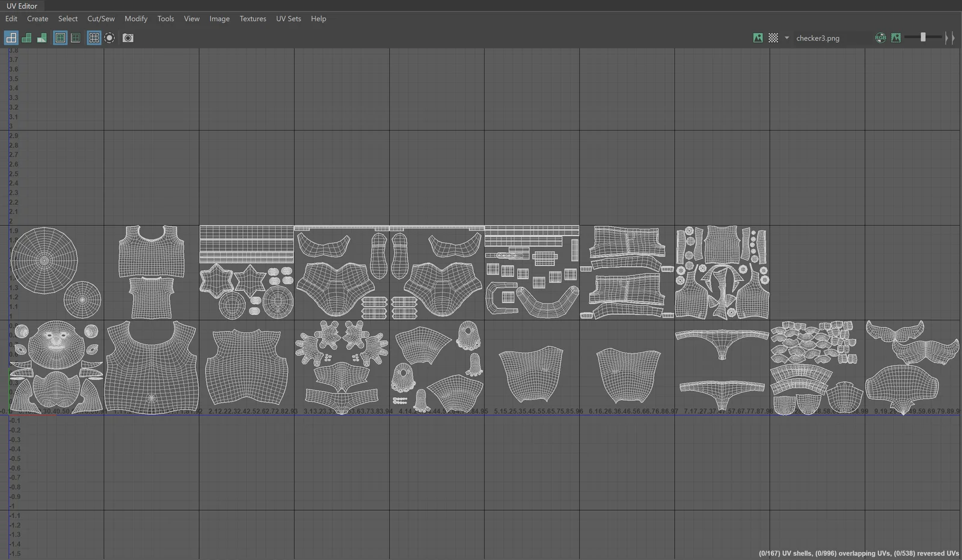The image size is (962, 560).
Task: Open the Textures menu
Action: click(x=253, y=19)
